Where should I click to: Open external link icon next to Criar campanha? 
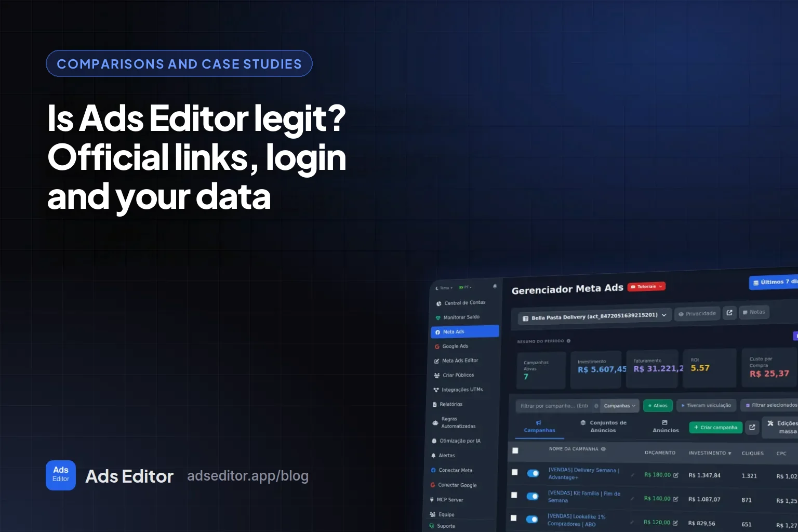752,427
